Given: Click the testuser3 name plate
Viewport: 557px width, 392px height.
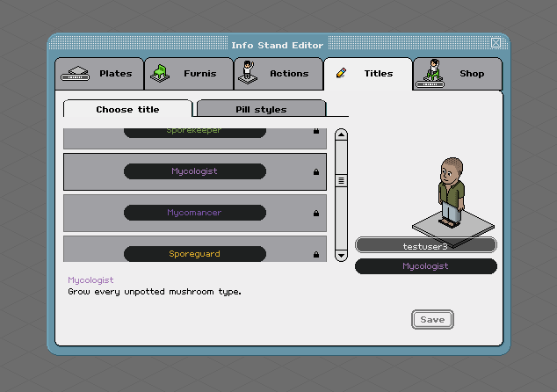Looking at the screenshot, I should 426,245.
